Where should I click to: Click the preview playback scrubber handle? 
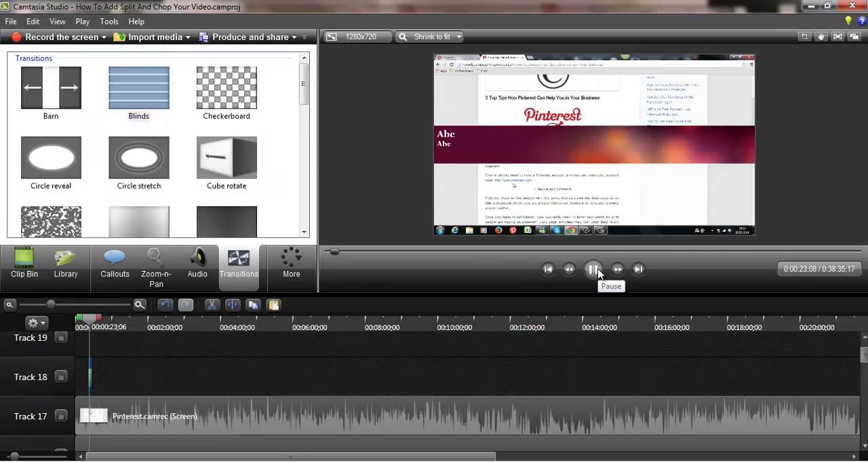[x=334, y=251]
